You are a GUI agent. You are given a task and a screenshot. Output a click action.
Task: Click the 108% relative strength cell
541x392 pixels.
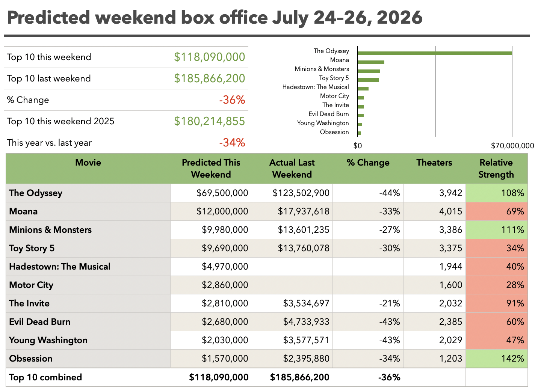[x=497, y=193]
